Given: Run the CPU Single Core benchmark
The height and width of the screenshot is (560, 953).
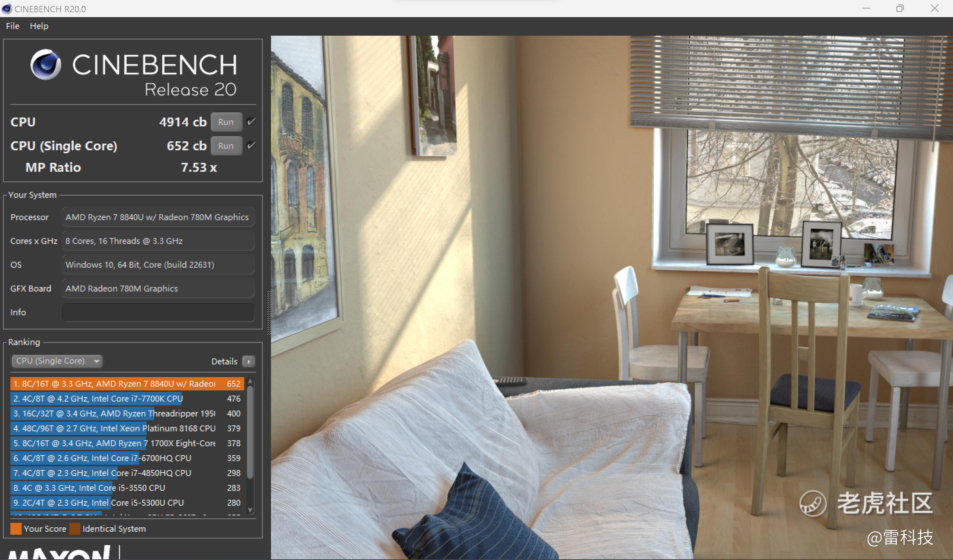Looking at the screenshot, I should [x=226, y=146].
